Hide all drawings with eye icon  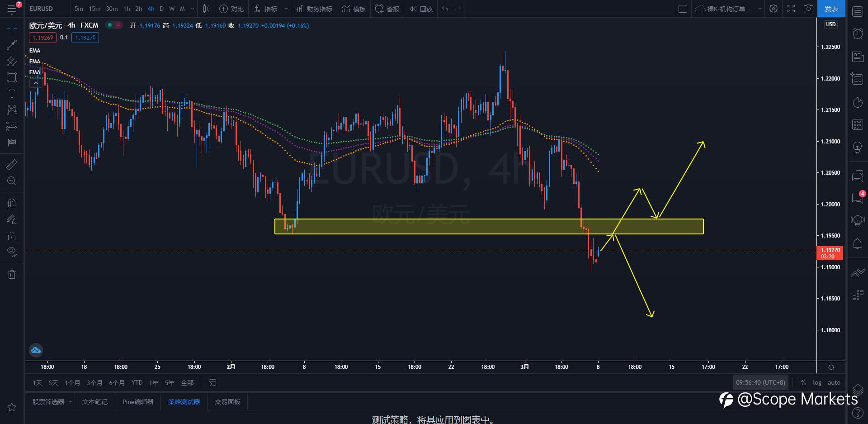[12, 252]
